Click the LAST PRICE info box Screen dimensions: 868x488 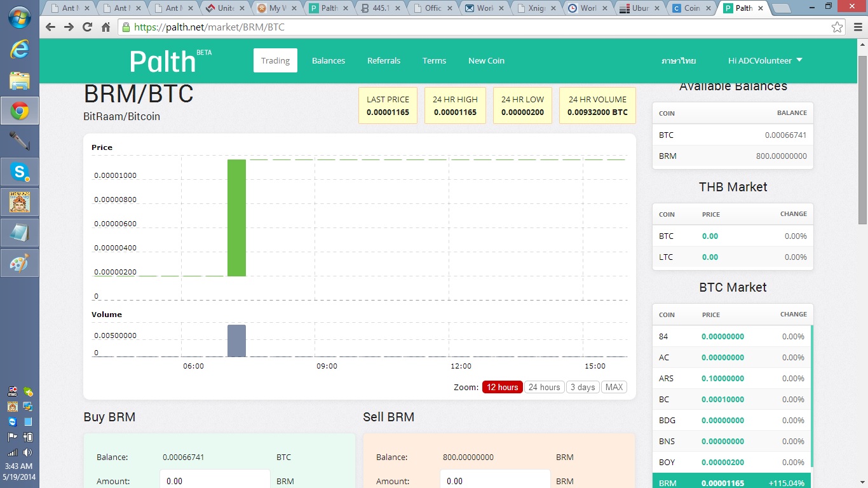(x=388, y=105)
